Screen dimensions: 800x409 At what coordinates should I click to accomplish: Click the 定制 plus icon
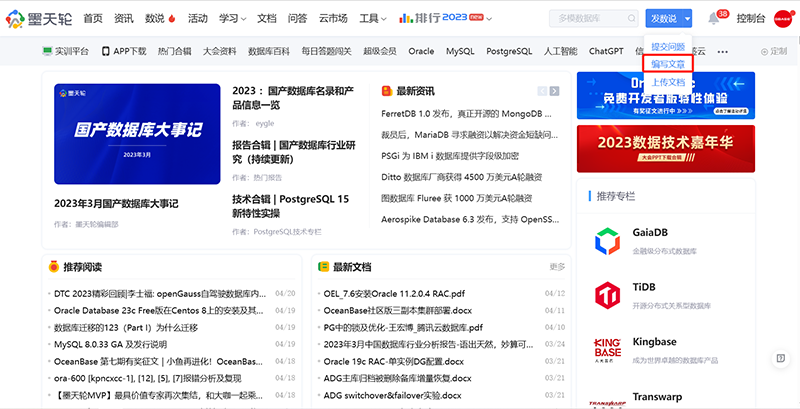tap(764, 52)
